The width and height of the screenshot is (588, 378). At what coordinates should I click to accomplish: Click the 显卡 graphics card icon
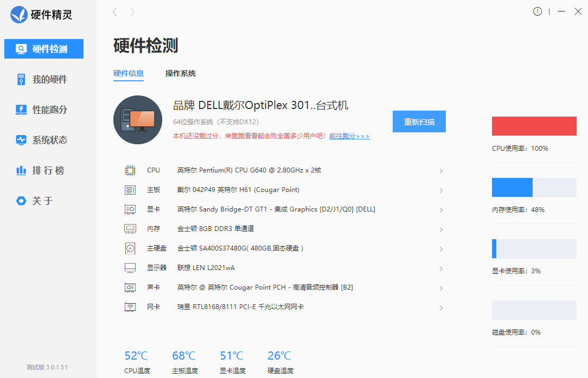click(130, 209)
